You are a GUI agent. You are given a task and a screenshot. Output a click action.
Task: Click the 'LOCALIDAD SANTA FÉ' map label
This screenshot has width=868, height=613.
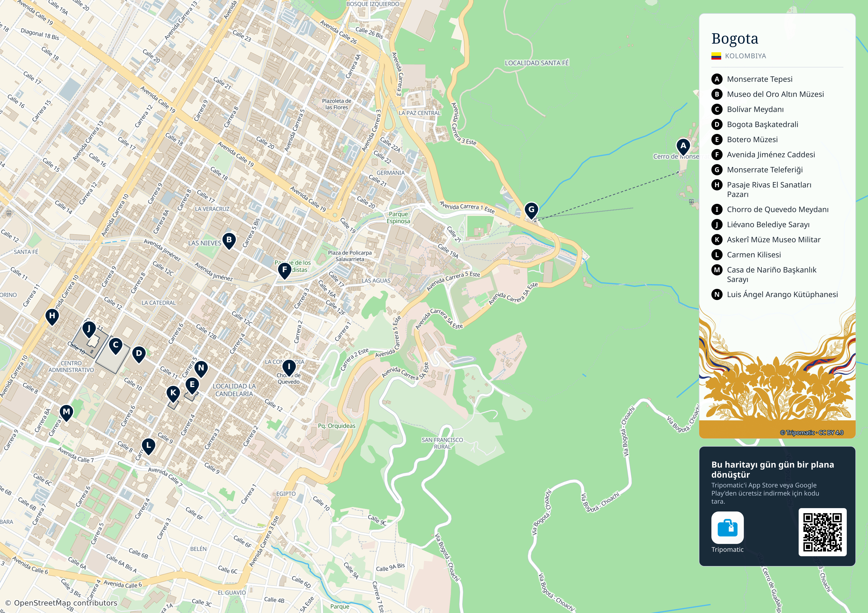point(536,63)
